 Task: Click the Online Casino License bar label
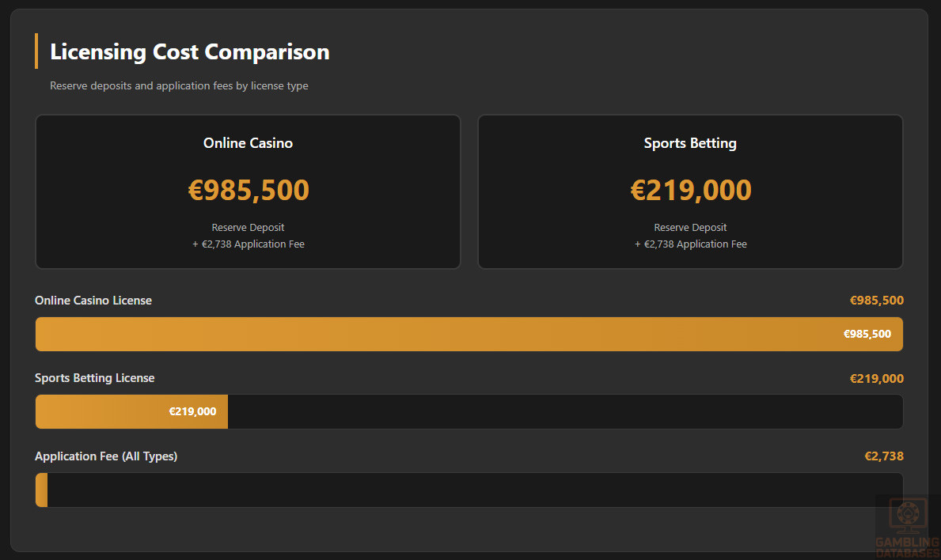click(93, 301)
